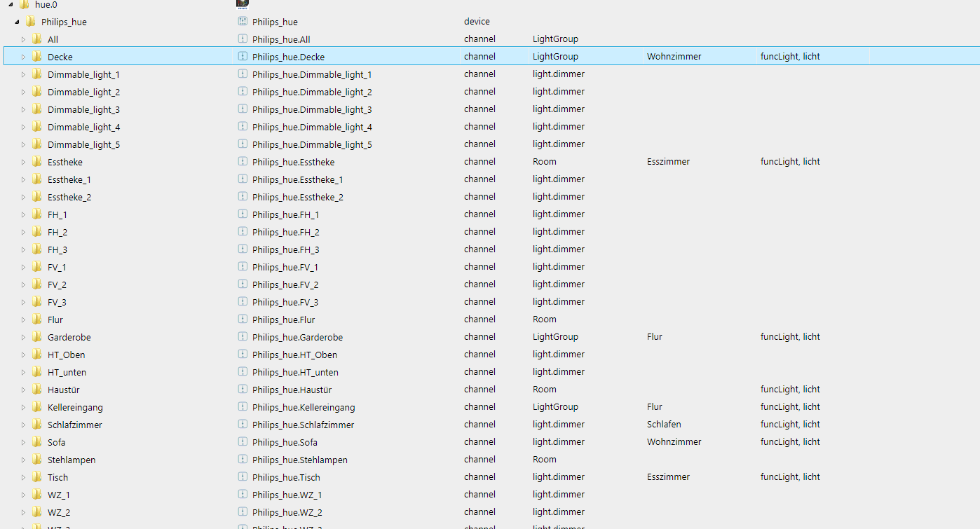Select the Stehlampen tree item

point(72,460)
